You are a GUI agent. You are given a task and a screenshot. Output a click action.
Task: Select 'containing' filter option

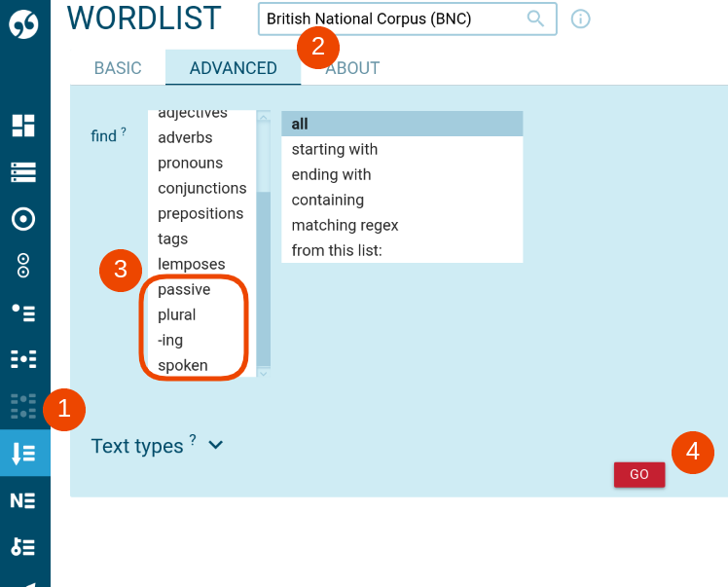(328, 200)
